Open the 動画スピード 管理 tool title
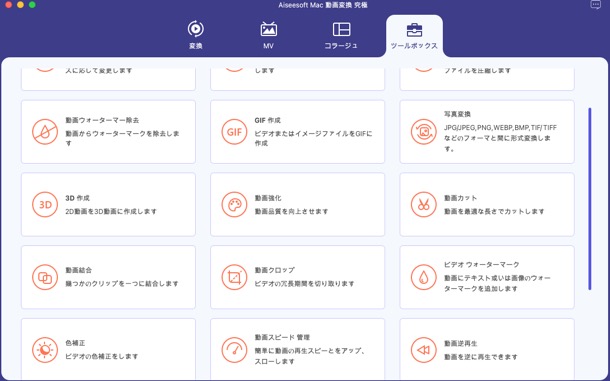 (x=282, y=337)
